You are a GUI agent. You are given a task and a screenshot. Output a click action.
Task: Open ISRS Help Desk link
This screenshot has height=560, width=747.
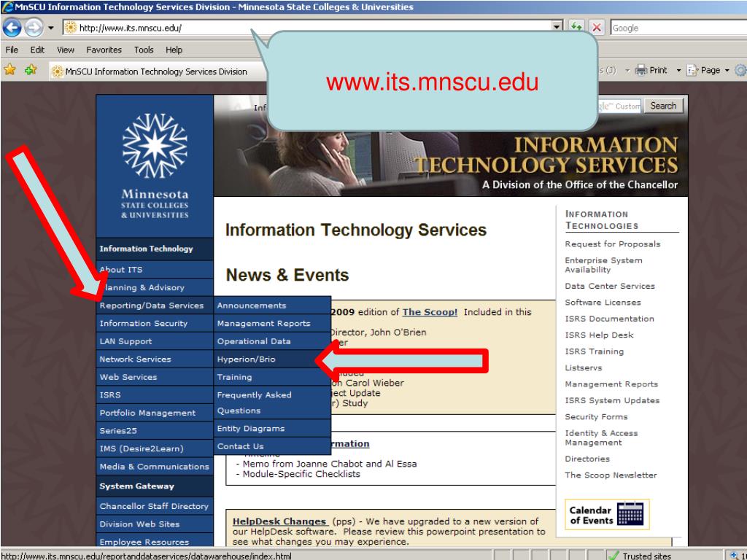(x=600, y=335)
